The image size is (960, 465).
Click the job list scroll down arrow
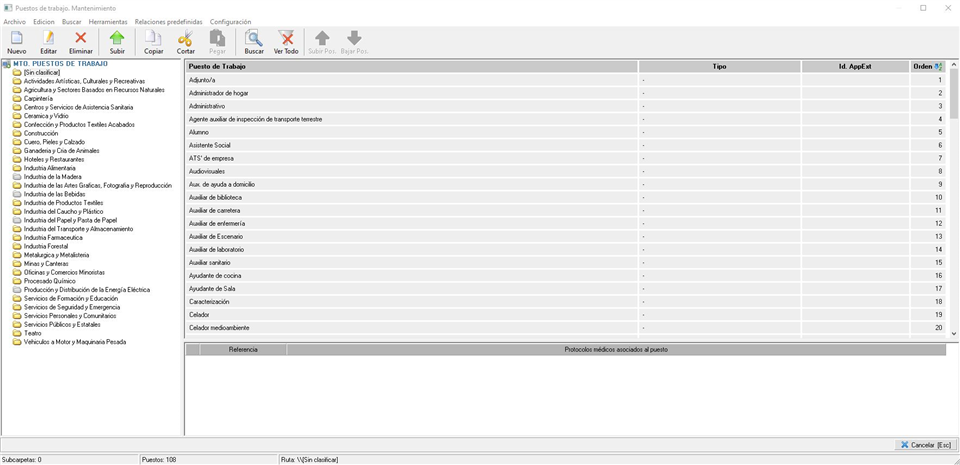(954, 333)
